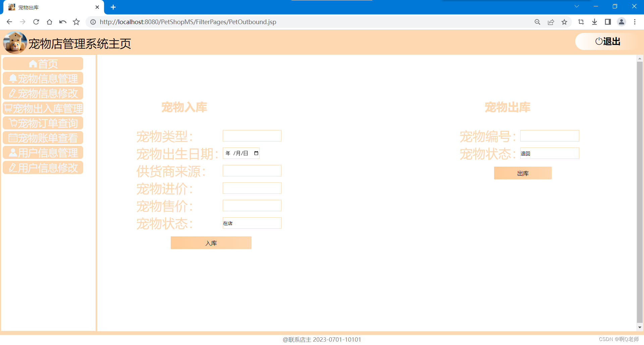Screen dimensions: 644x345
Task: Open 宠物账单查看 sidebar item
Action: [43, 138]
